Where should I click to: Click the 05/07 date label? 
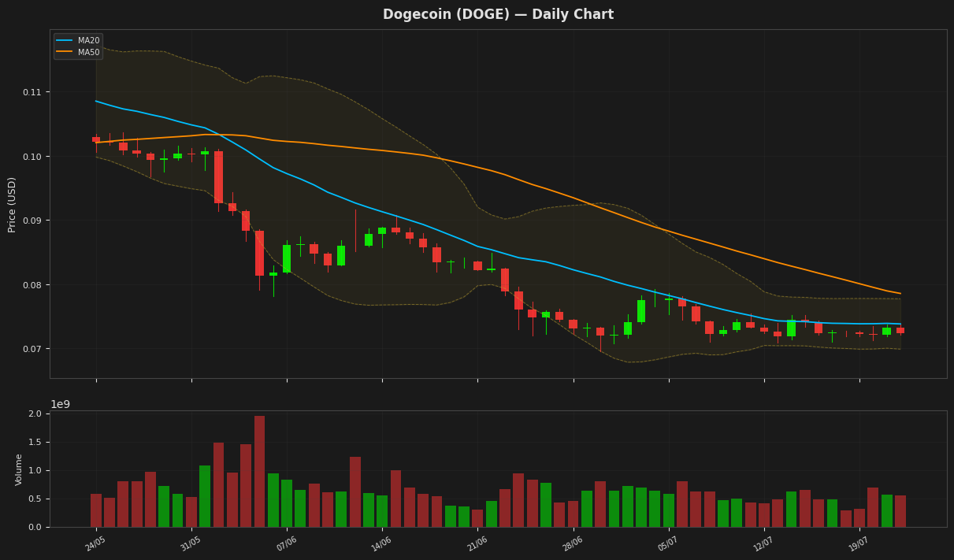point(668,543)
